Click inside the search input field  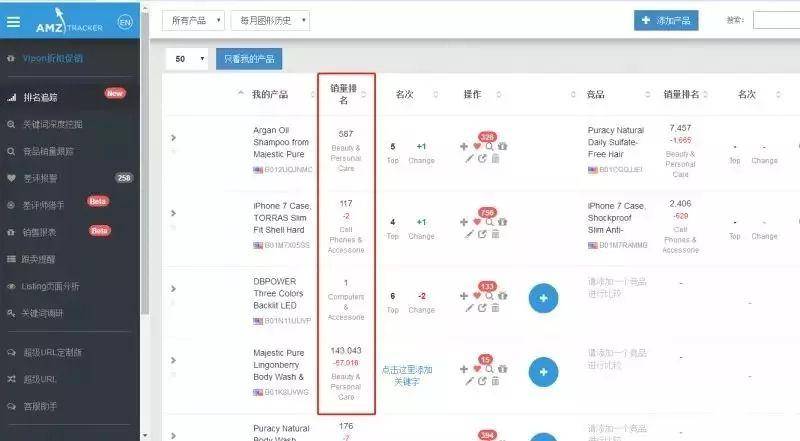click(777, 20)
